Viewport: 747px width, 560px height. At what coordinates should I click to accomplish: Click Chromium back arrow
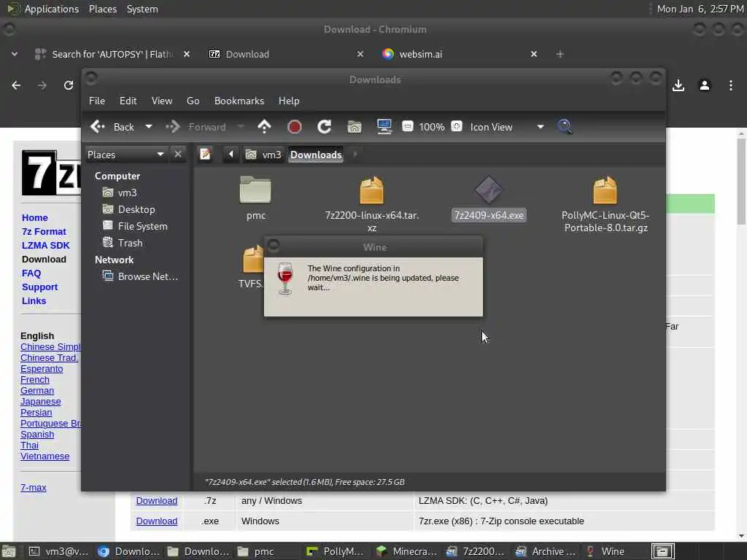coord(16,85)
